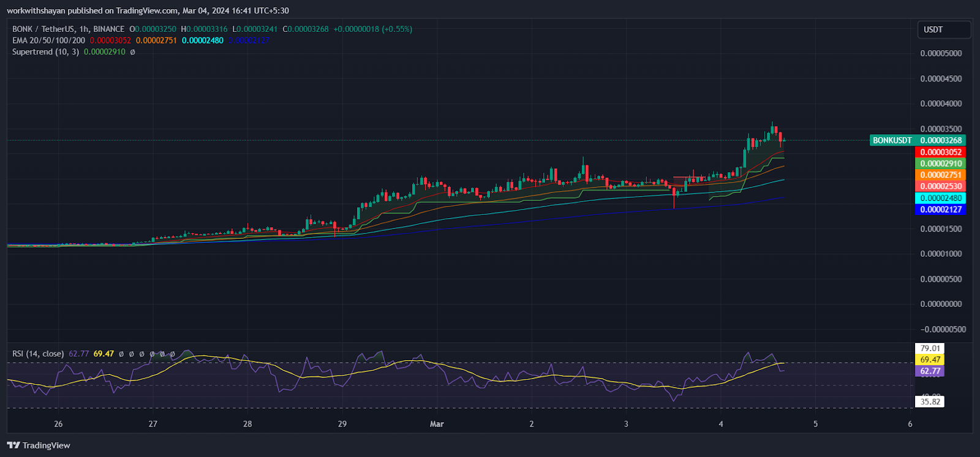
Task: Click the 0.00004500 price scale label
Action: pyautogui.click(x=941, y=78)
